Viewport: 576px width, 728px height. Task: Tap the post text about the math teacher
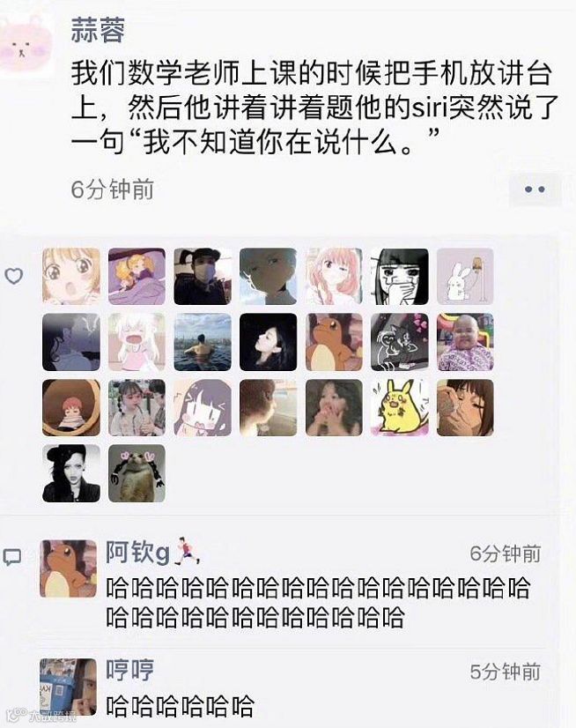coord(314,108)
